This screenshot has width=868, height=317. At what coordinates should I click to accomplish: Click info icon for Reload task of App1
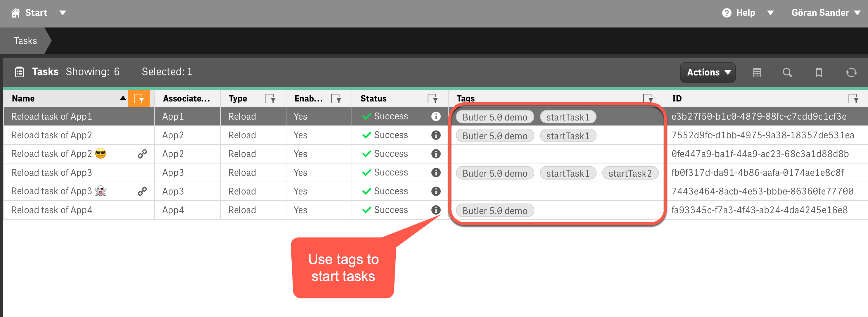(436, 116)
